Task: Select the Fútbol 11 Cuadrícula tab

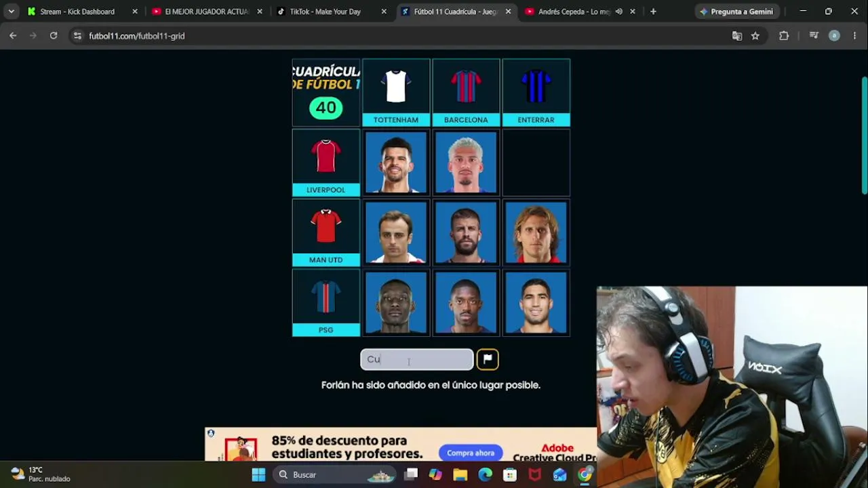Action: 456,12
